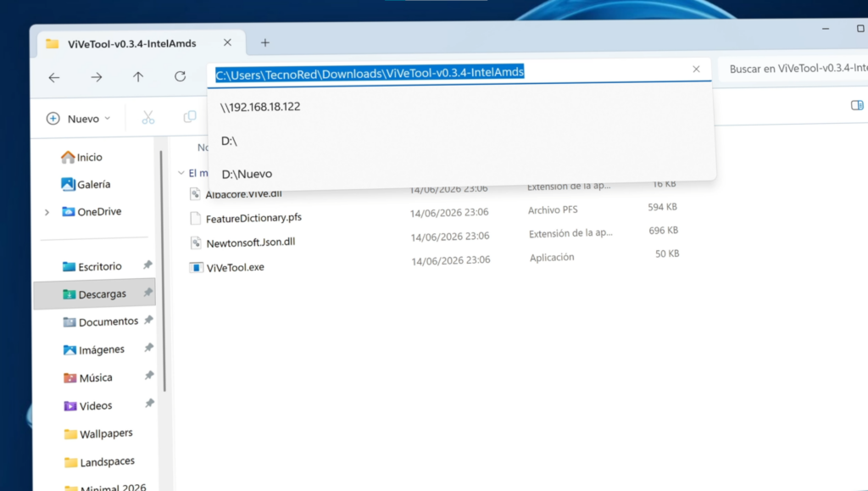Go forward using the right arrow
868x491 pixels.
97,77
